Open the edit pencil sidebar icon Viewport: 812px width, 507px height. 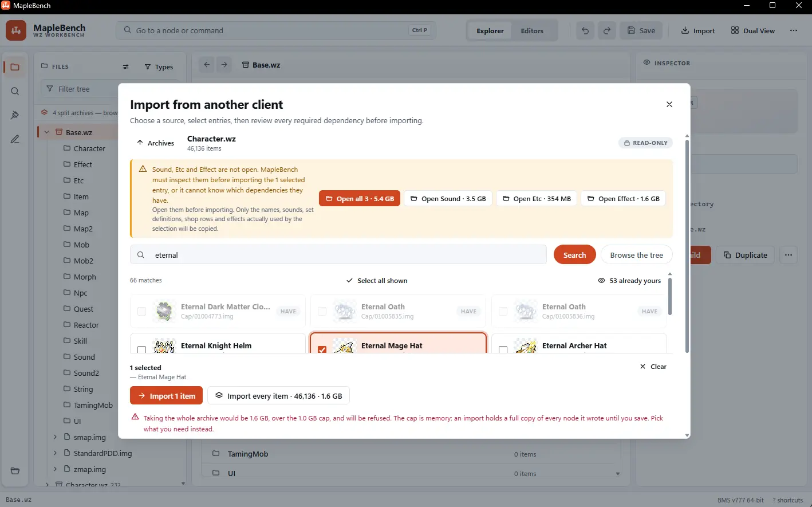(15, 139)
